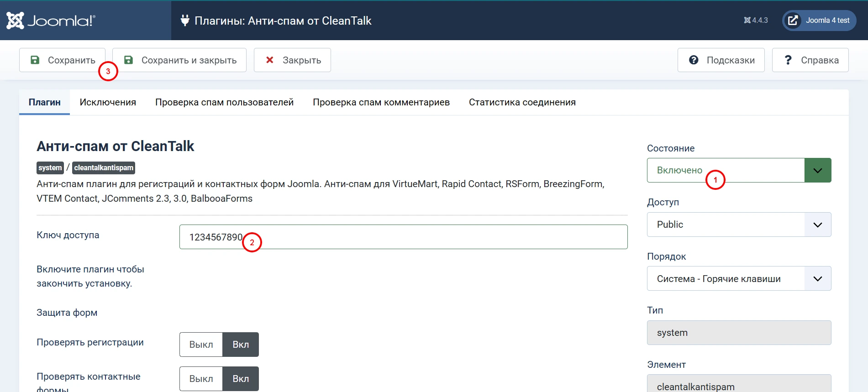868x392 pixels.
Task: Click the Joomla 4.4.3 version indicator
Action: click(x=756, y=21)
